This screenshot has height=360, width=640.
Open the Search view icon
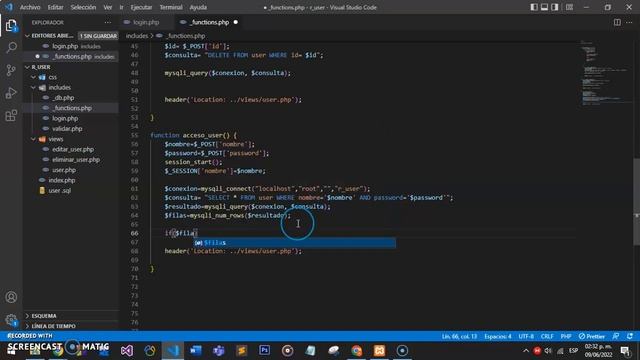tap(11, 47)
